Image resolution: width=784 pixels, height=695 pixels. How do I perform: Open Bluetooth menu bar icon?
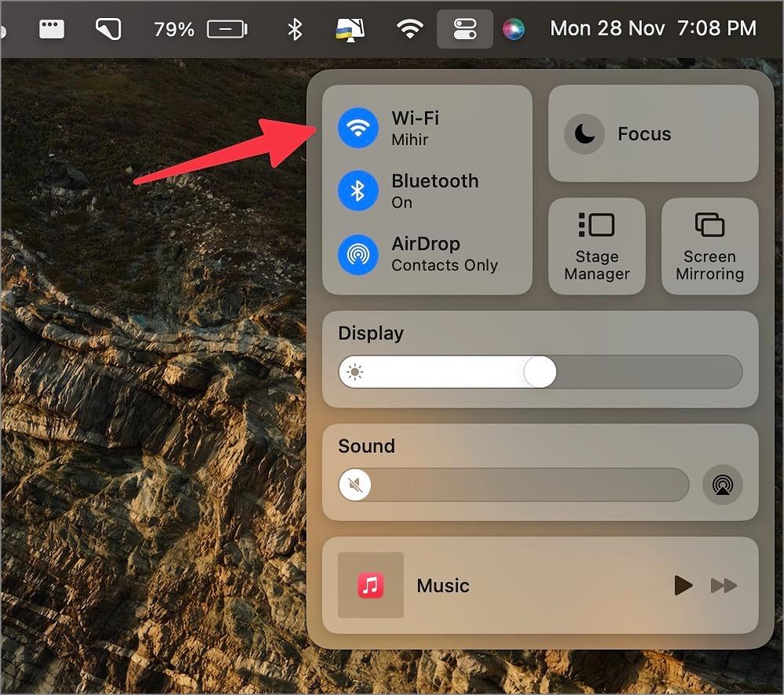295,28
